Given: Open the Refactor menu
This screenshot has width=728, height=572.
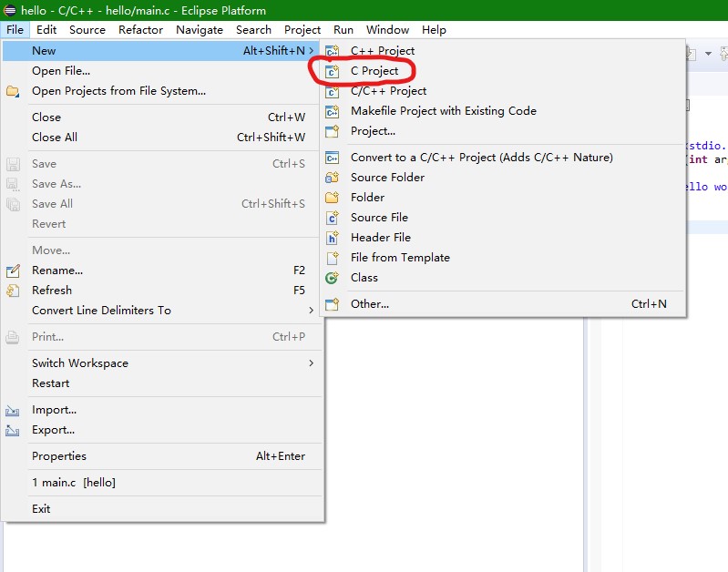Looking at the screenshot, I should tap(140, 30).
